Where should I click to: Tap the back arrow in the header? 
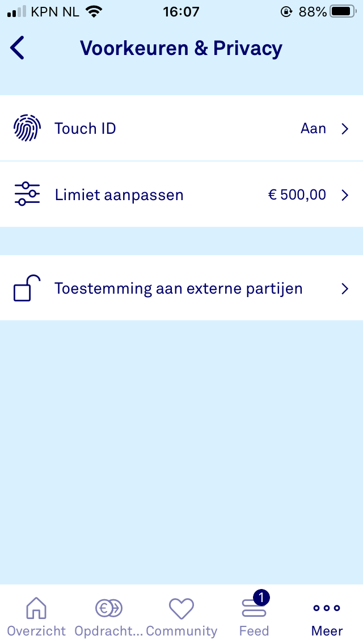point(17,48)
